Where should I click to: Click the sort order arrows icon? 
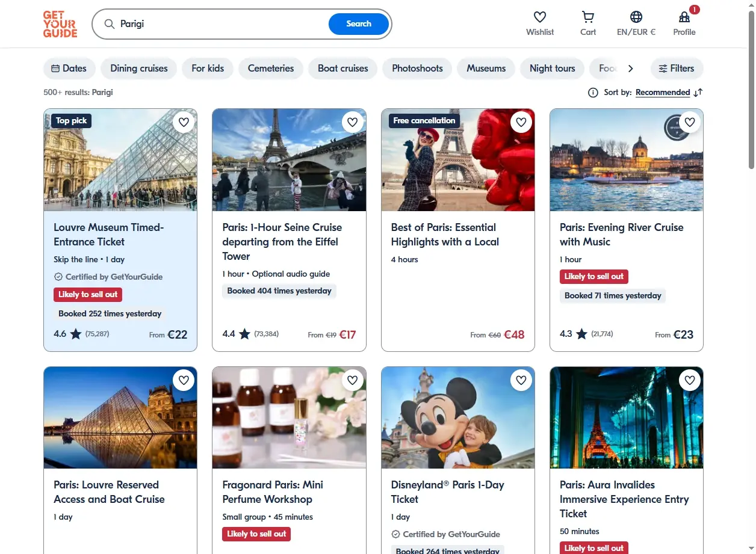(x=698, y=92)
